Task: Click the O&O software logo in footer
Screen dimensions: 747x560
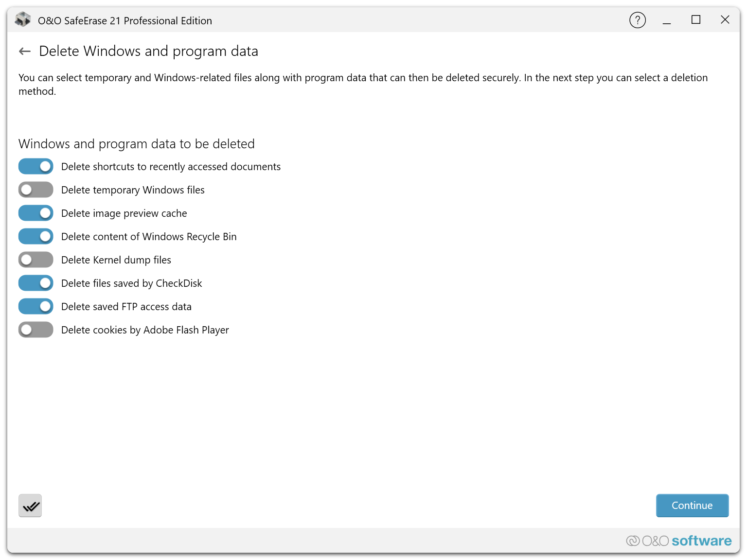Action: coord(678,541)
